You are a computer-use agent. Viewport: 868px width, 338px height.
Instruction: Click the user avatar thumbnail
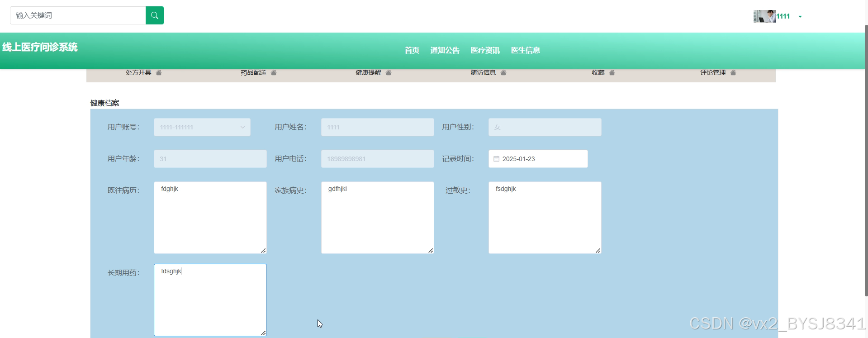click(x=764, y=16)
